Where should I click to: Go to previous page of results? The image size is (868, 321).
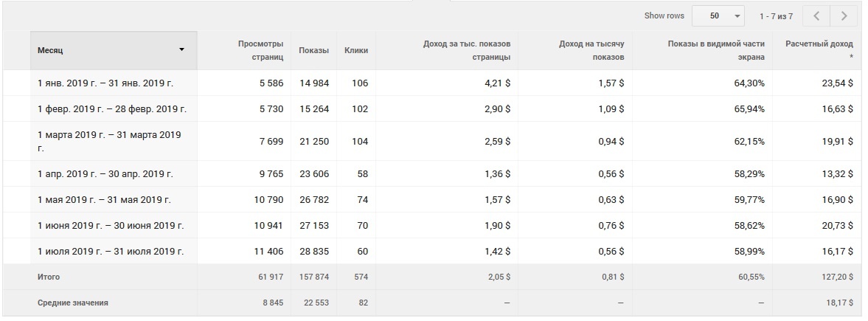[x=816, y=15]
